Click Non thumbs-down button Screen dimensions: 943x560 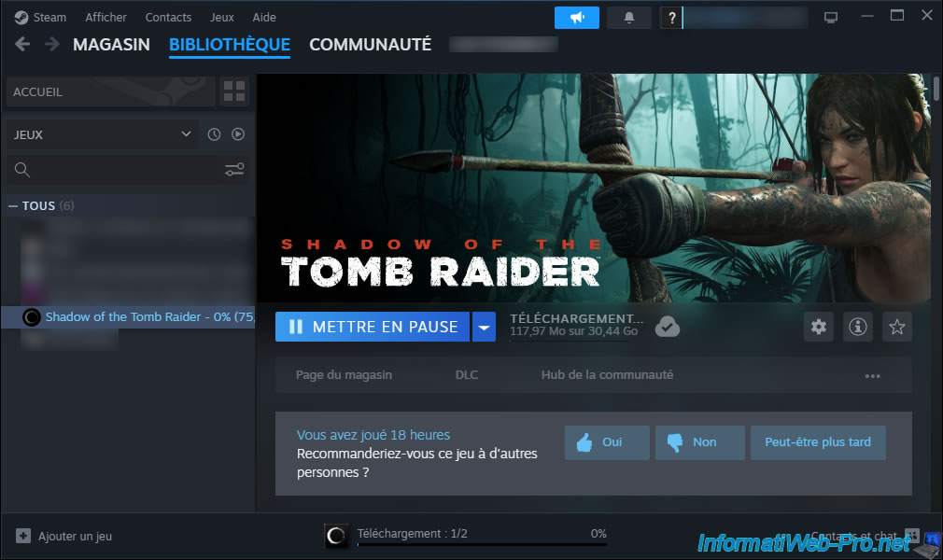pyautogui.click(x=700, y=442)
